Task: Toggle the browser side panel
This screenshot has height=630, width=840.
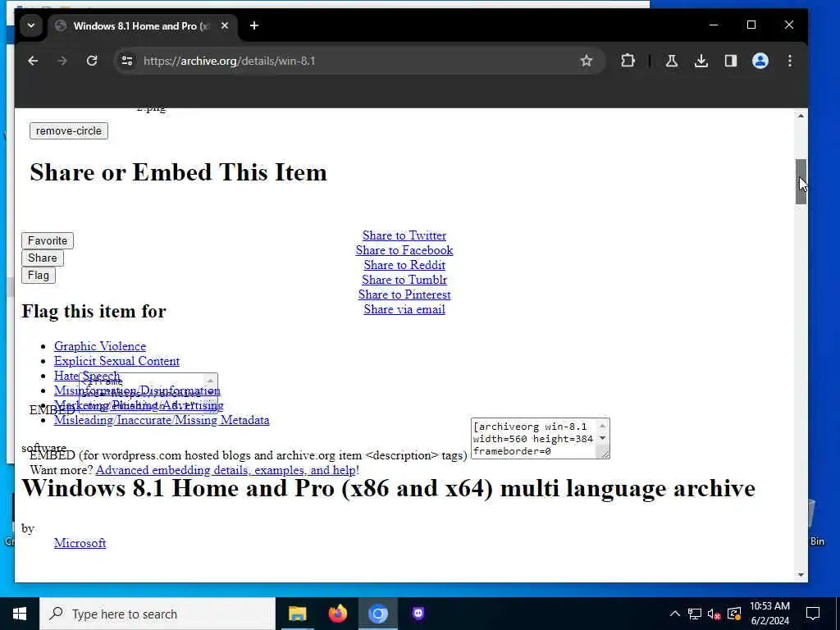Action: (x=731, y=61)
